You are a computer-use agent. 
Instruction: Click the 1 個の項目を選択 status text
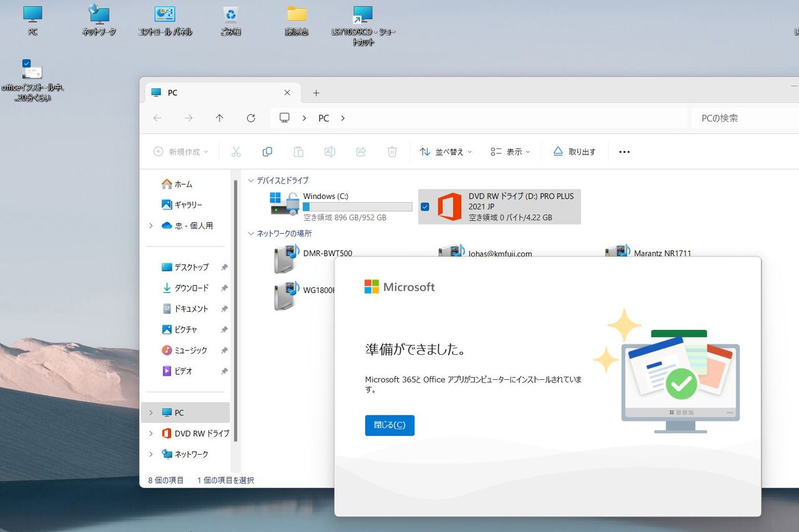225,480
